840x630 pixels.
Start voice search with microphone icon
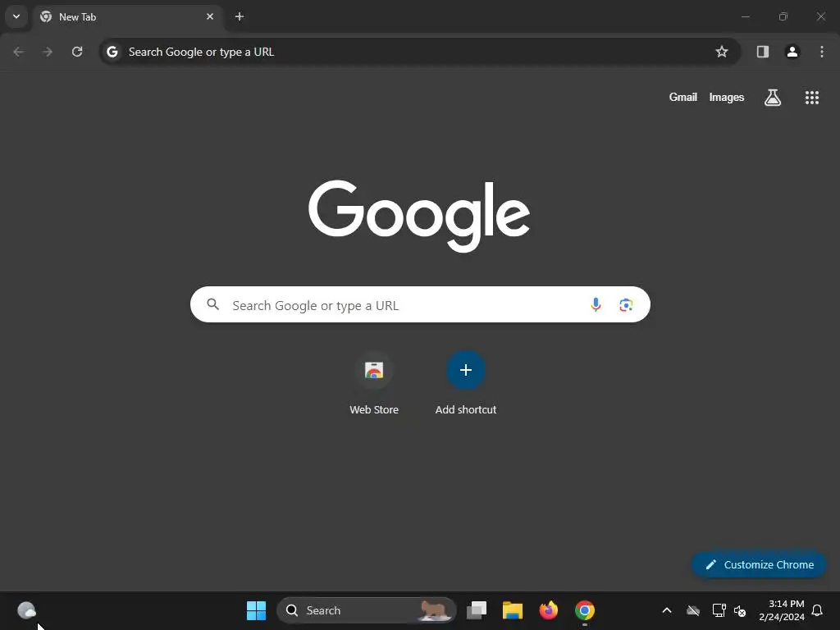coord(596,305)
